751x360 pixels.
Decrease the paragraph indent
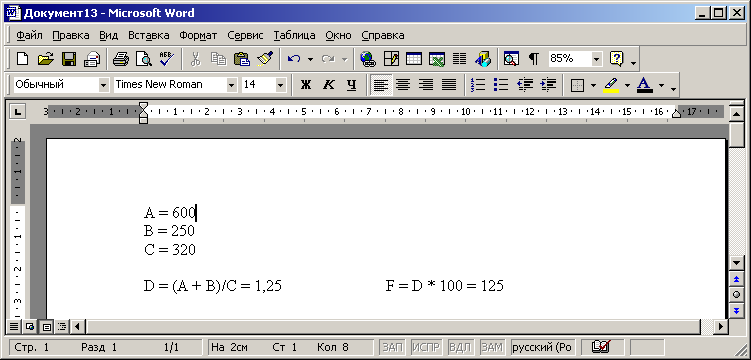[525, 85]
